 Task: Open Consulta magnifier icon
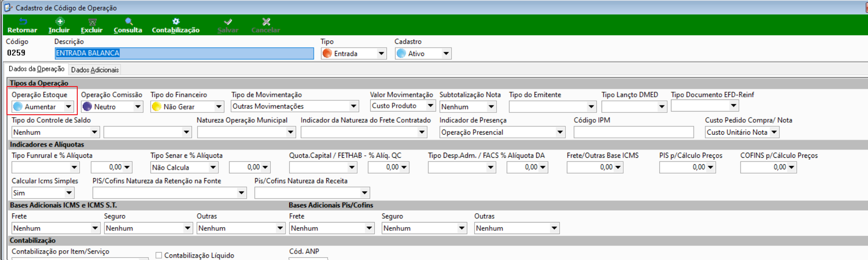[x=129, y=21]
